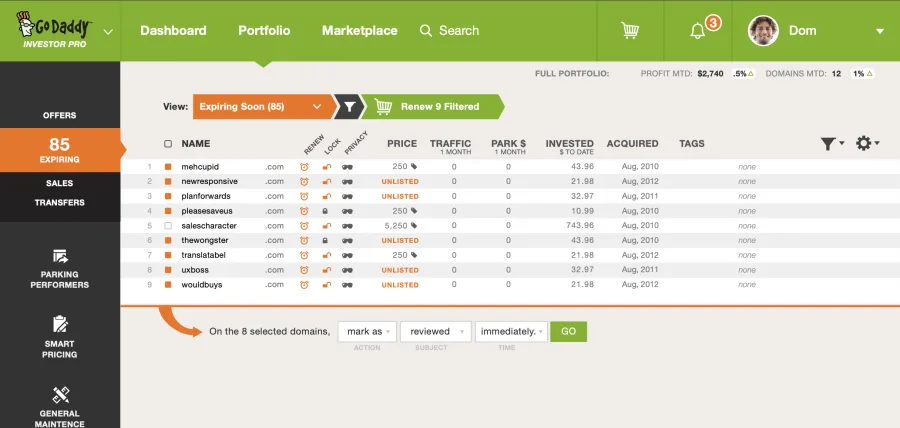This screenshot has height=428, width=900.
Task: Sort by the TRAFFIC column header
Action: [451, 146]
